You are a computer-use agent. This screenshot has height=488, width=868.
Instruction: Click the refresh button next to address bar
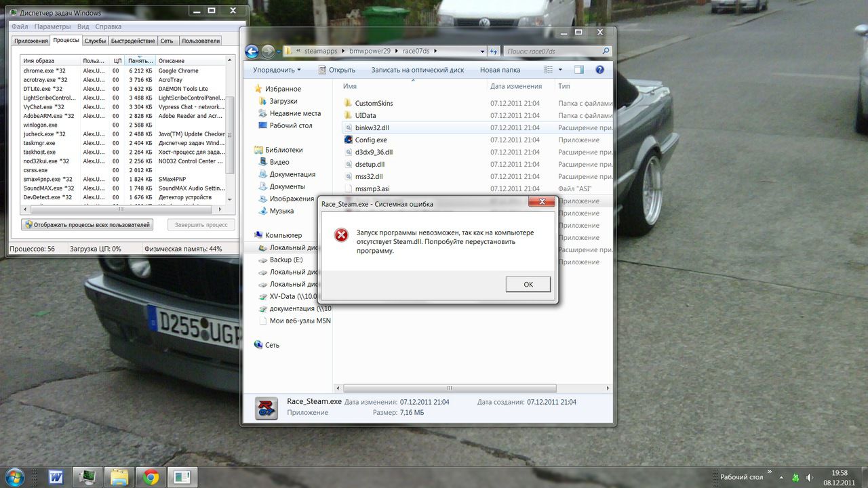(x=493, y=51)
